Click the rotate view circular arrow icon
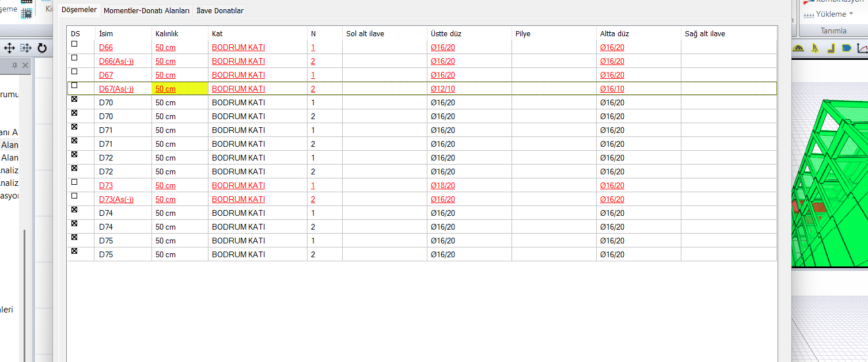The height and width of the screenshot is (362, 868). tap(42, 48)
